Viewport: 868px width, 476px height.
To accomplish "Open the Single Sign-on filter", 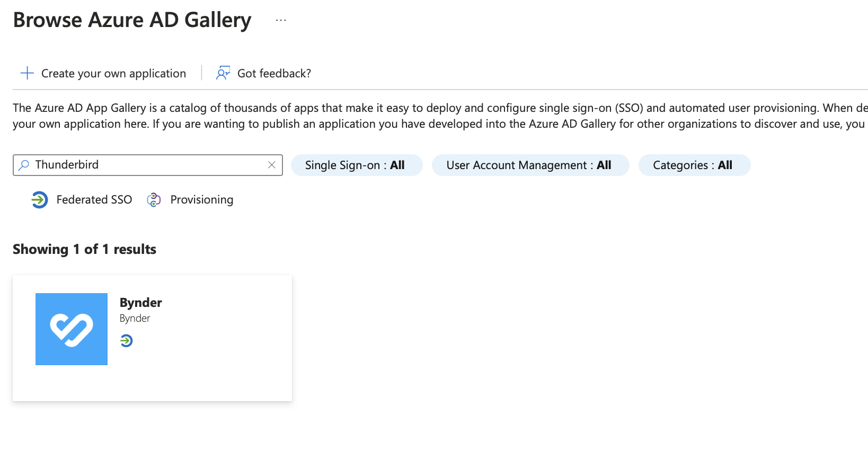I will (x=357, y=165).
